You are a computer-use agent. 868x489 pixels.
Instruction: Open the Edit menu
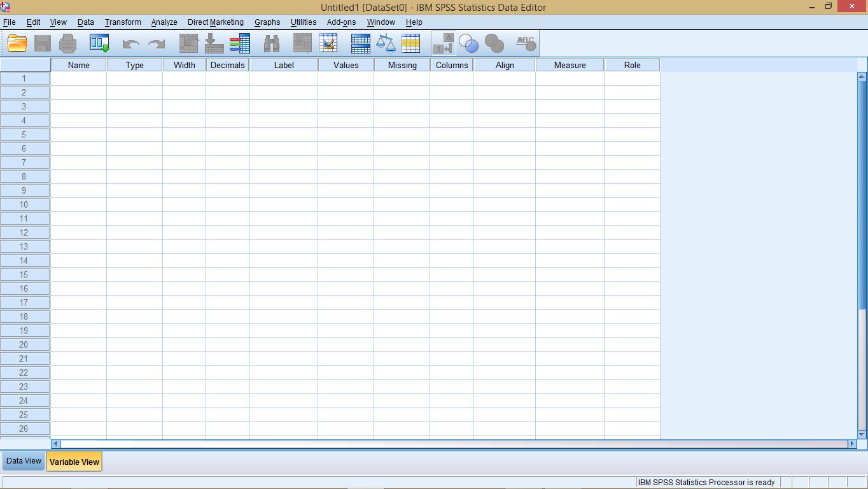(33, 22)
